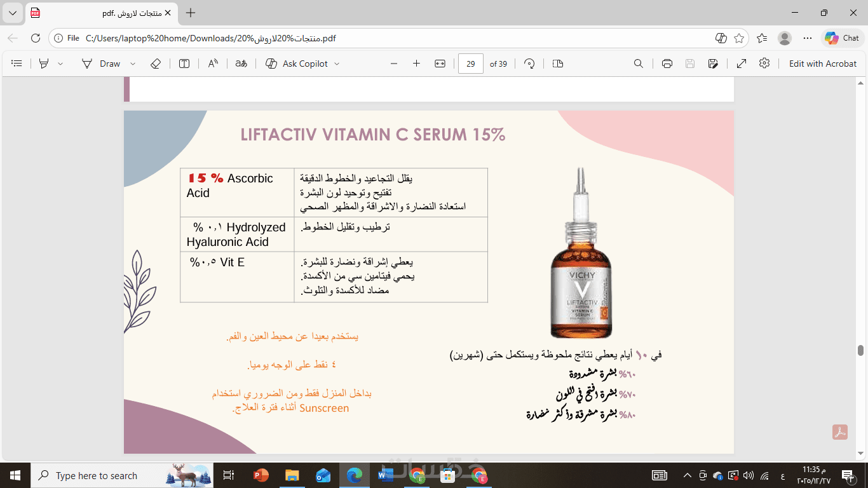Open the volume control in tray
Screen dimensions: 868x488
(x=749, y=475)
